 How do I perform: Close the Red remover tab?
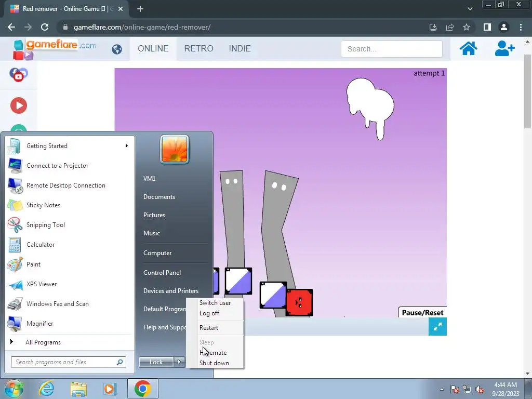(121, 9)
